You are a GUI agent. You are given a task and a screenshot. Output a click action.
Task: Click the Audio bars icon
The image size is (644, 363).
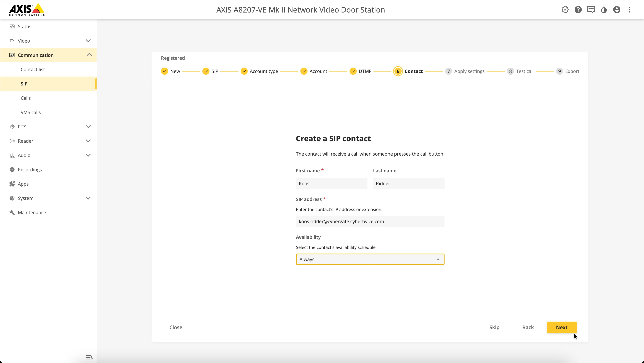click(x=12, y=155)
